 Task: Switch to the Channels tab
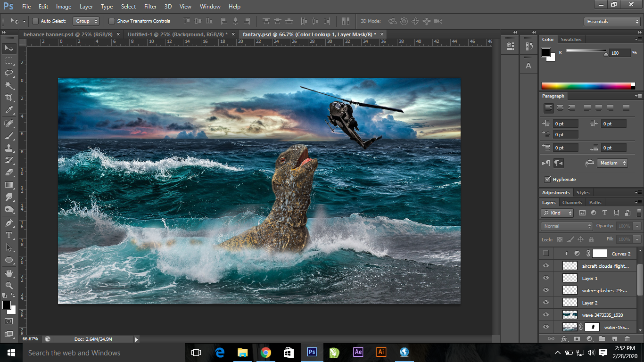pos(572,203)
